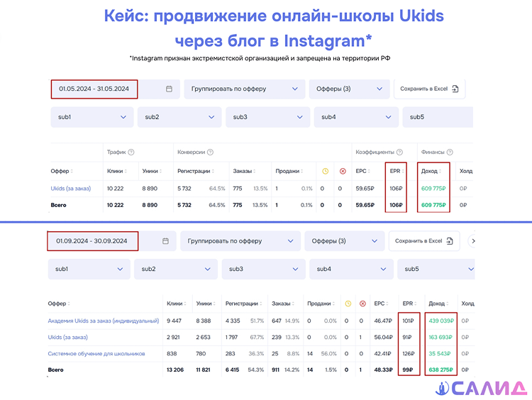Viewport: 532px width, 400px height.
Task: Click yellow clock pending column icon in upper table
Action: 326,171
